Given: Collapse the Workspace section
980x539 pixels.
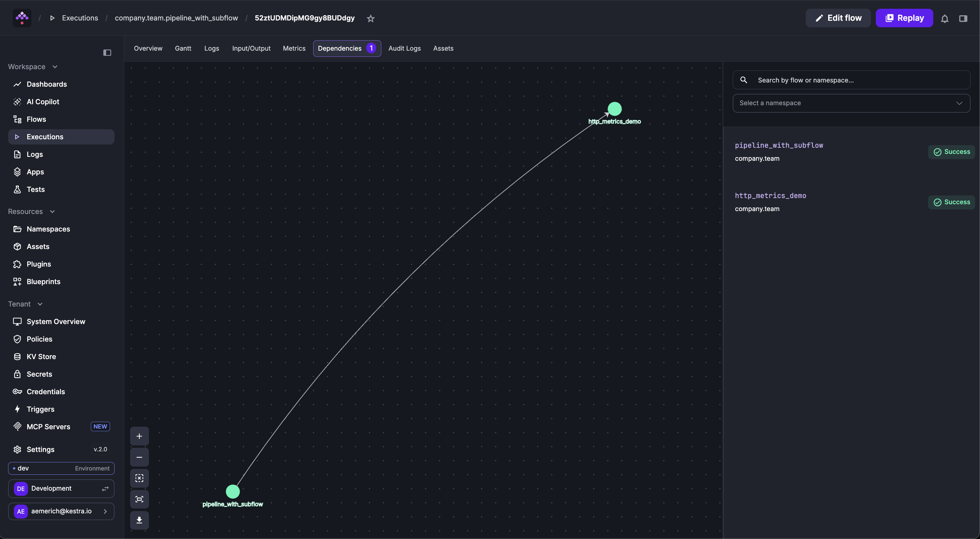Looking at the screenshot, I should [x=33, y=67].
